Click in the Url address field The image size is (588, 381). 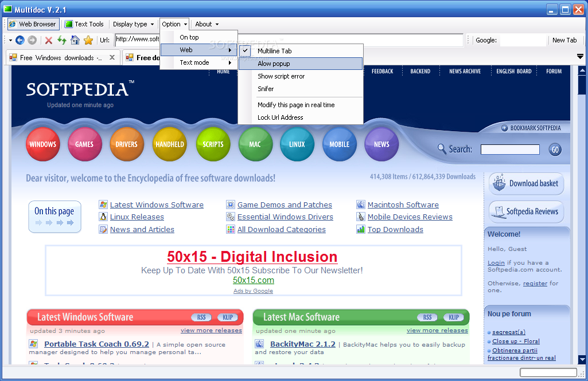click(289, 40)
